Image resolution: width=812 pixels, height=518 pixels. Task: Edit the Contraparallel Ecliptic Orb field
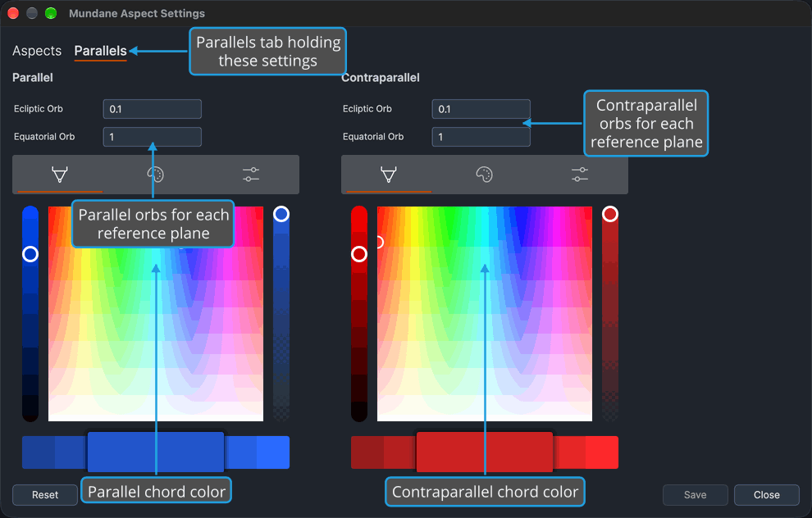(481, 109)
